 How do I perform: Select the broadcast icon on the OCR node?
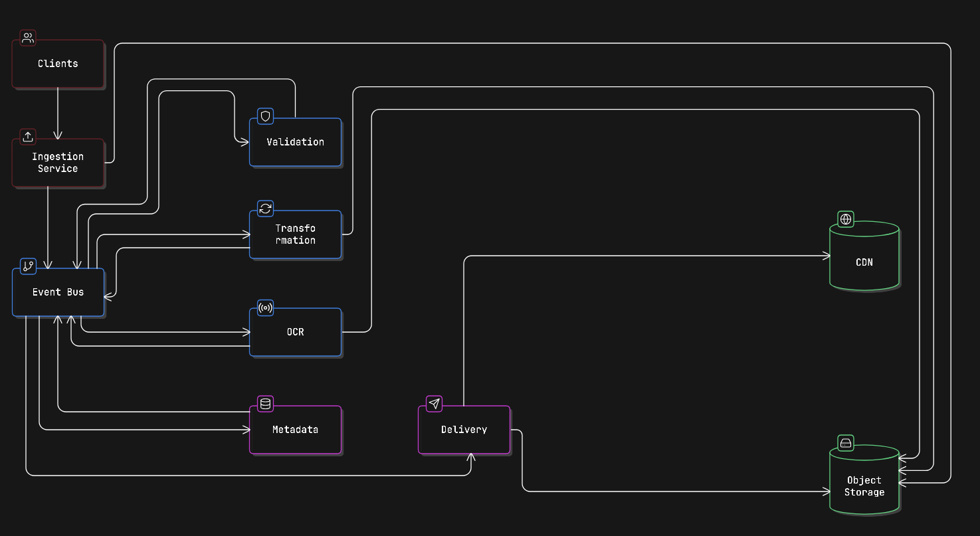264,308
